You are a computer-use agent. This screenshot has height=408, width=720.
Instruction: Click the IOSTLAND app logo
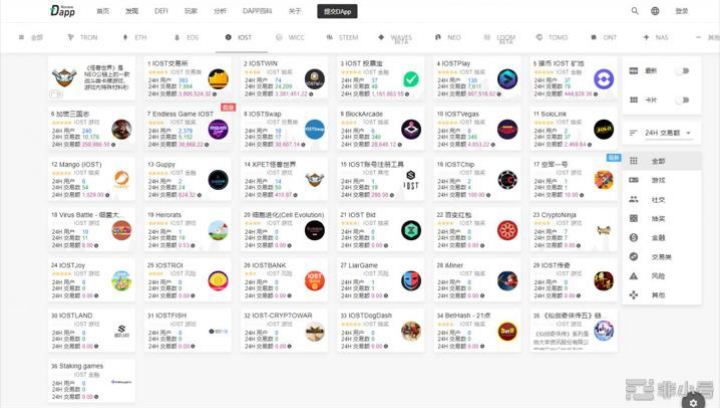coord(122,330)
